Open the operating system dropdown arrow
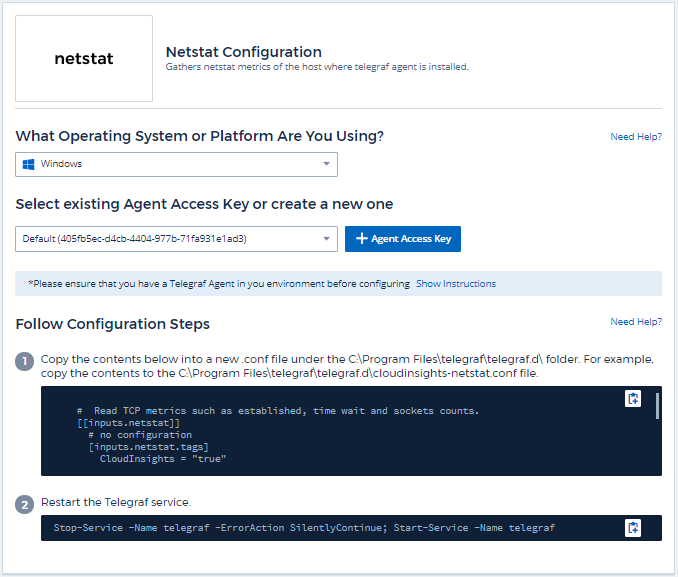Screen dimensions: 678x577 pyautogui.click(x=326, y=164)
